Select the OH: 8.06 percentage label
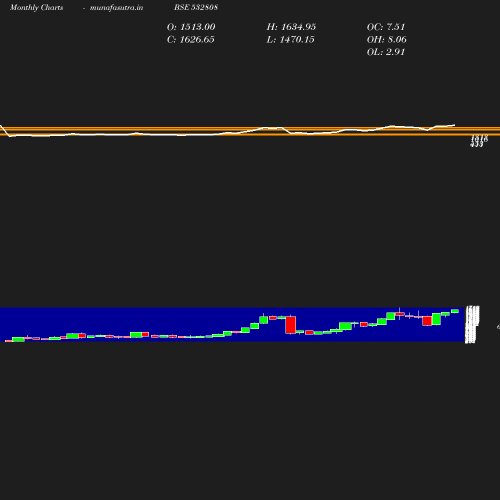This screenshot has height=500, width=500. (x=387, y=40)
